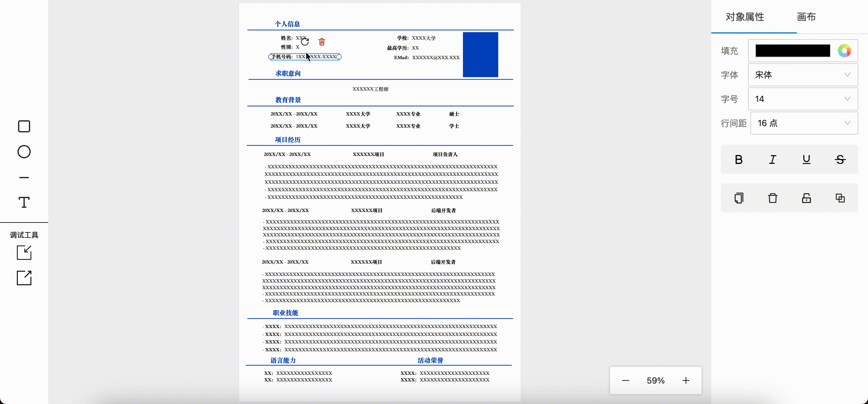Click the delete icon in properties panel
The width and height of the screenshot is (868, 404).
(x=772, y=198)
